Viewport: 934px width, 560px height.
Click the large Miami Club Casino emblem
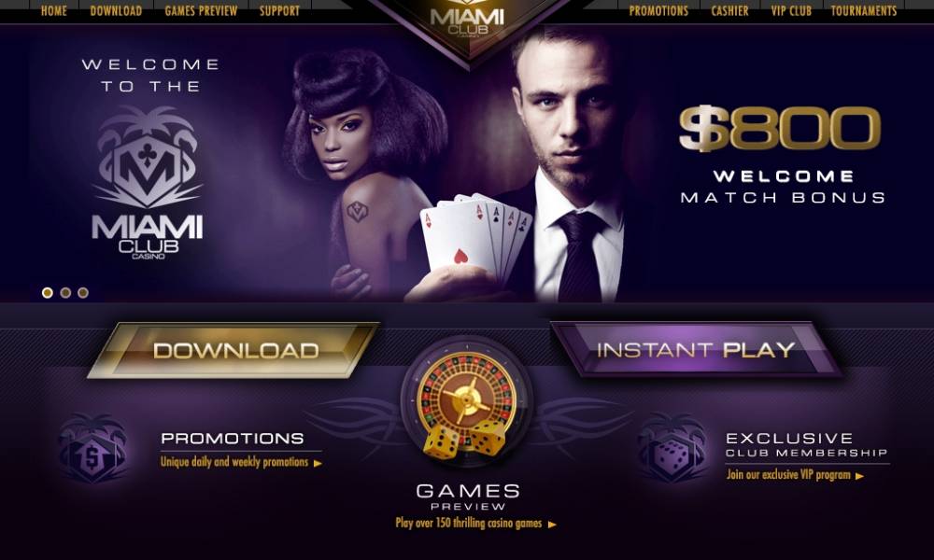(148, 183)
